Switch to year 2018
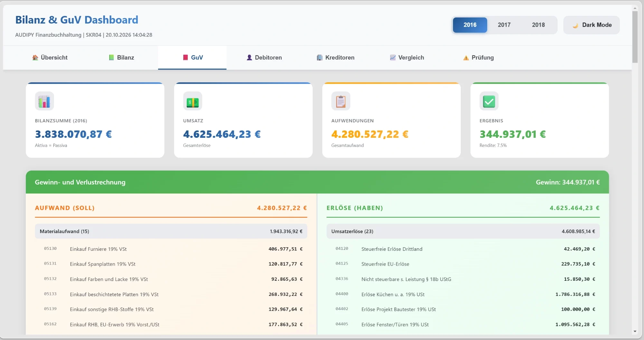644x340 pixels. 538,25
